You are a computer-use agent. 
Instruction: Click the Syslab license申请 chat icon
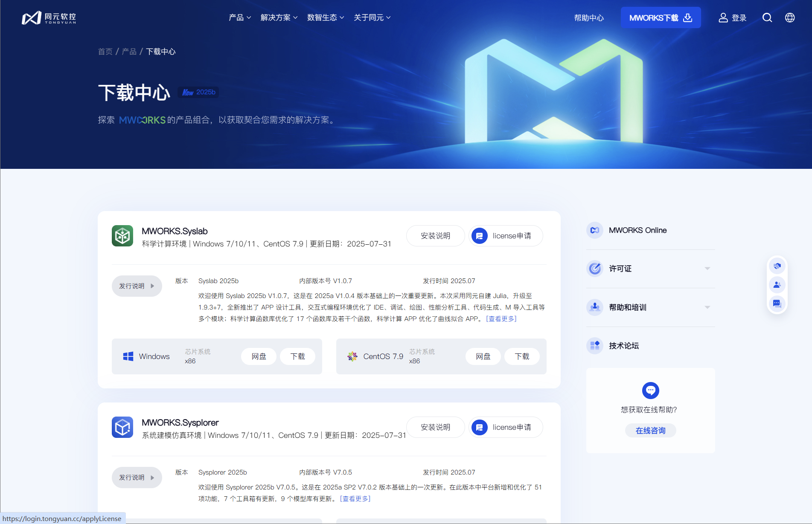(480, 236)
